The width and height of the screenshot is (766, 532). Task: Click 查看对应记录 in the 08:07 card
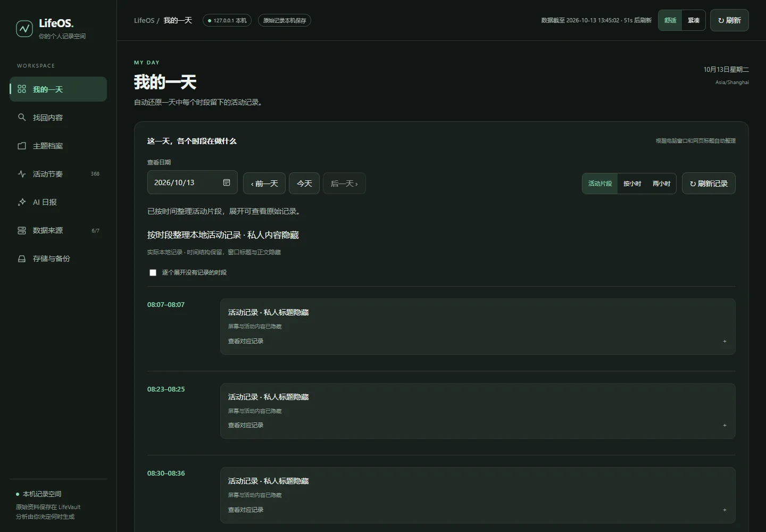pos(246,341)
